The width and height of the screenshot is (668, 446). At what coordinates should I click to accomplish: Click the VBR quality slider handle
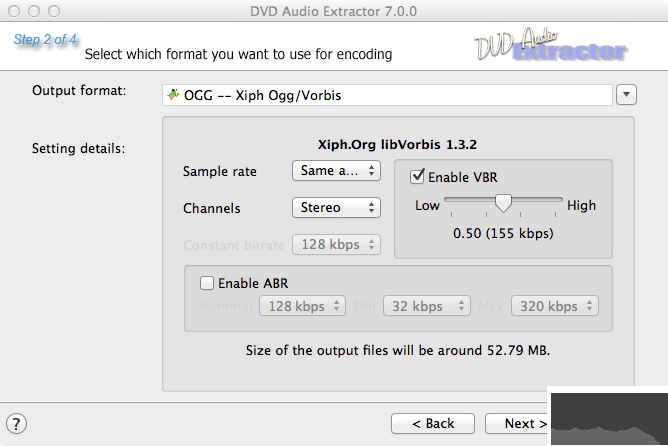coord(504,204)
